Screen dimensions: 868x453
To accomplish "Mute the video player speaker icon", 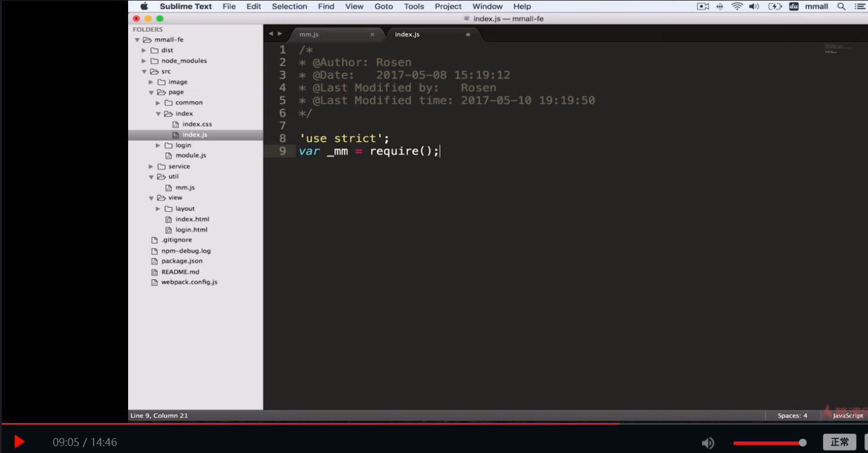I will point(708,443).
